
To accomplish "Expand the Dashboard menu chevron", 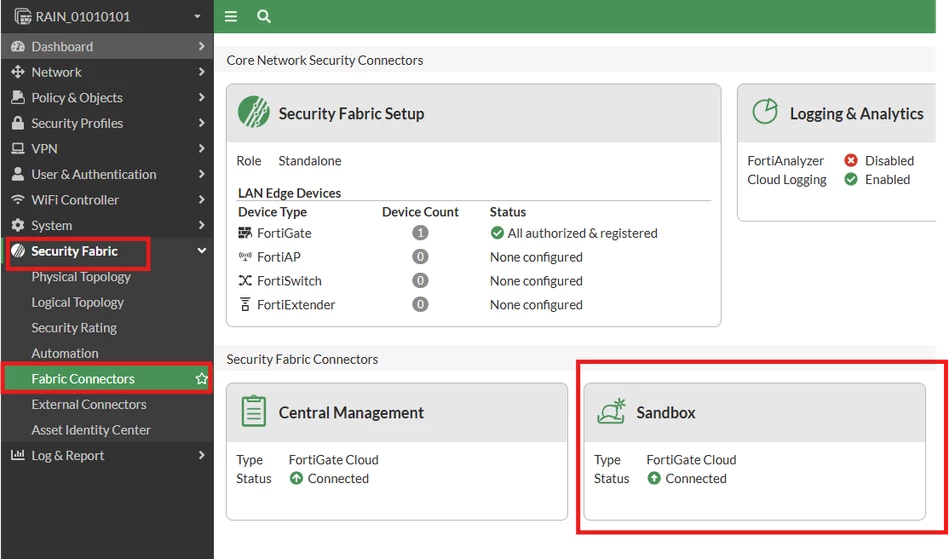I will point(202,47).
